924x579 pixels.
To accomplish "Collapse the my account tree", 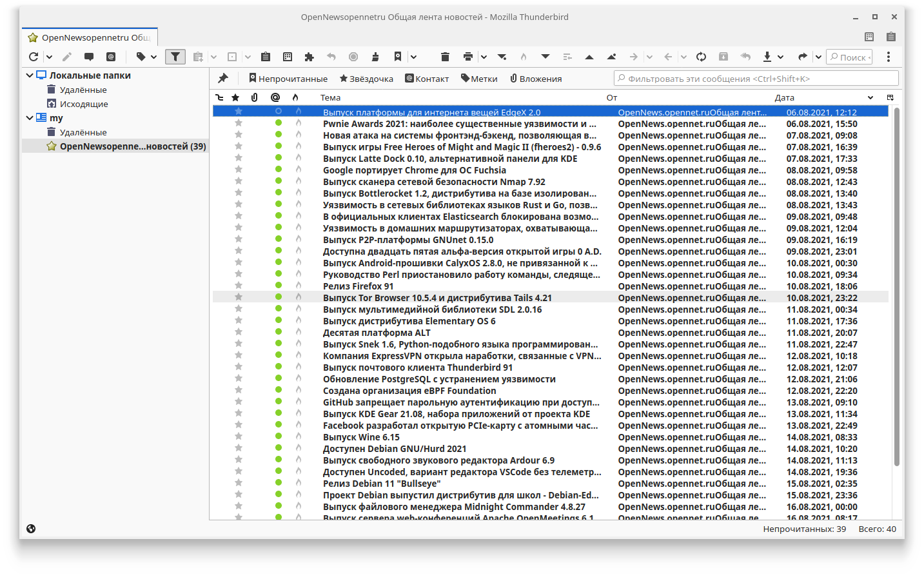I will 30,118.
